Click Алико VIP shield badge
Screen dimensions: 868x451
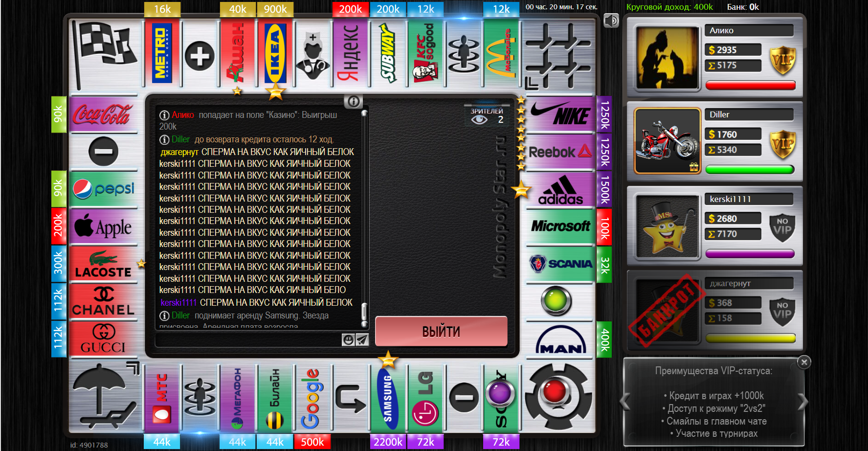[782, 60]
